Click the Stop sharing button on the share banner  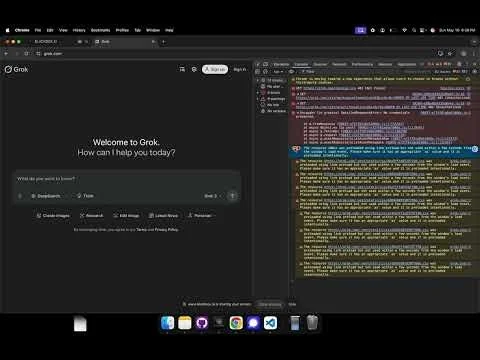click(x=270, y=304)
